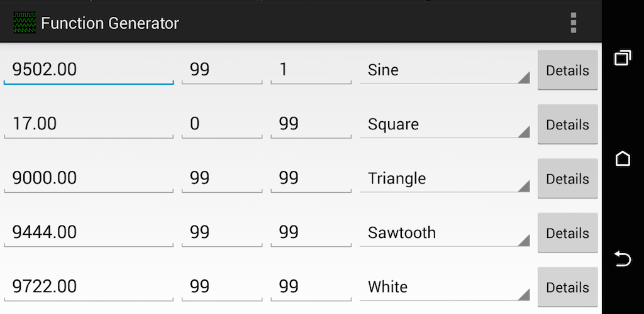Open the Square waveform dropdown
The width and height of the screenshot is (644, 314).
444,124
